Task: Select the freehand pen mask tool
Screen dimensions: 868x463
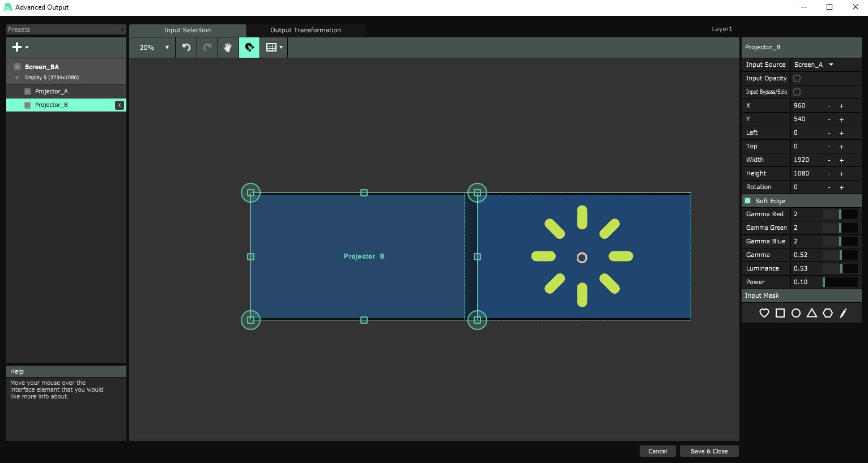Action: pos(843,313)
